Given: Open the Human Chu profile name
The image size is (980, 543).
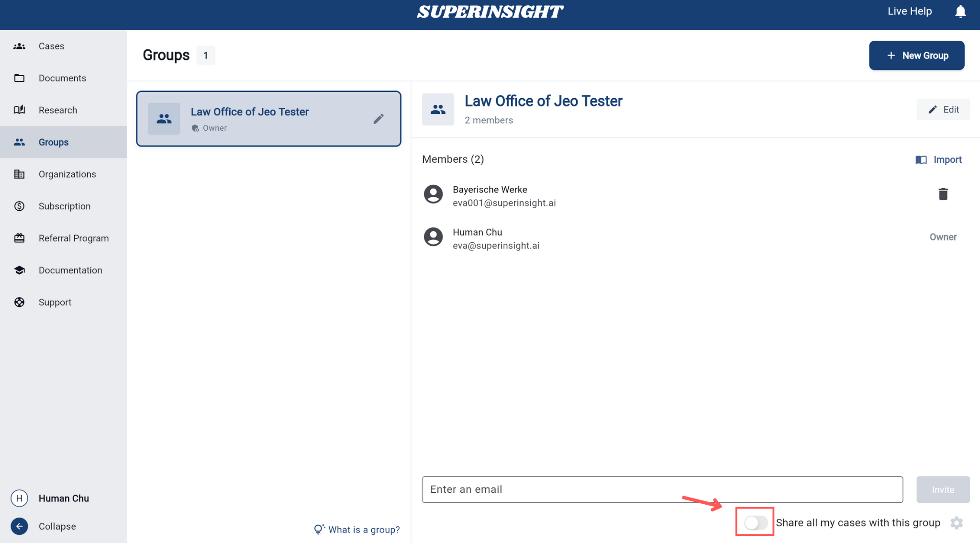Looking at the screenshot, I should coord(64,498).
